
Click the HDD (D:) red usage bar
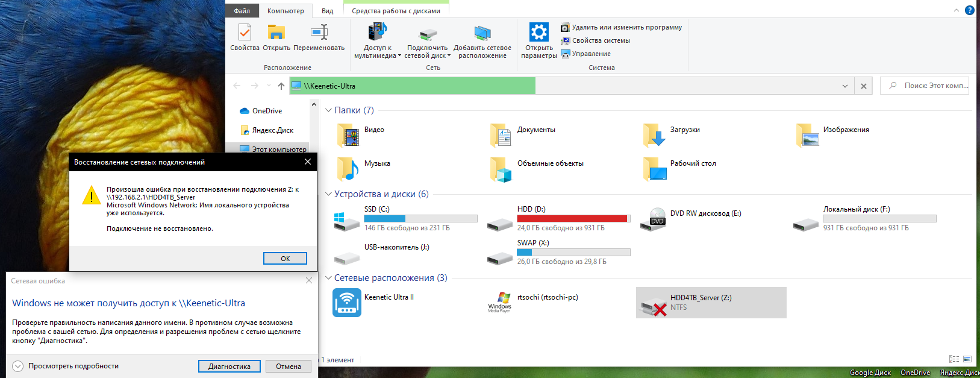(573, 218)
